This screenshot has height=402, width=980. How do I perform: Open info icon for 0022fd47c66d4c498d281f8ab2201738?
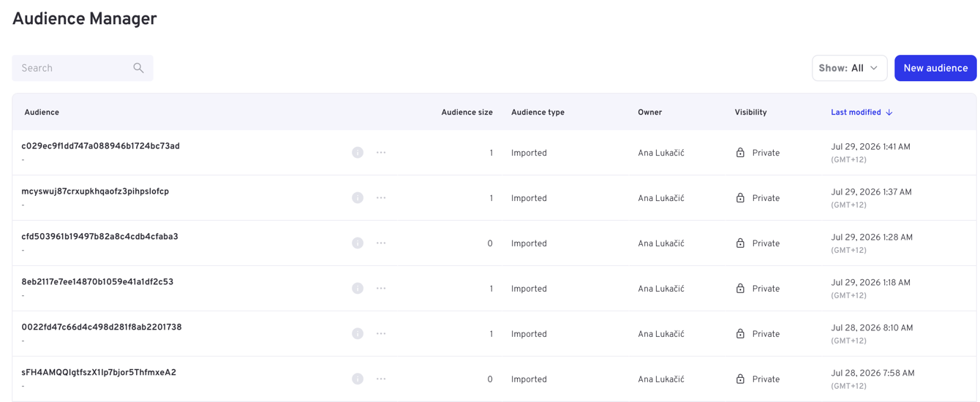coord(358,334)
